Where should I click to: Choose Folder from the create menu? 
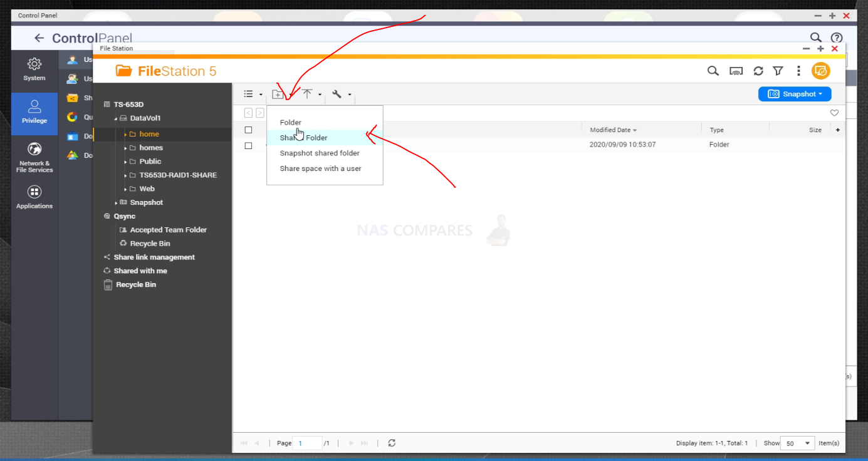pos(325,123)
